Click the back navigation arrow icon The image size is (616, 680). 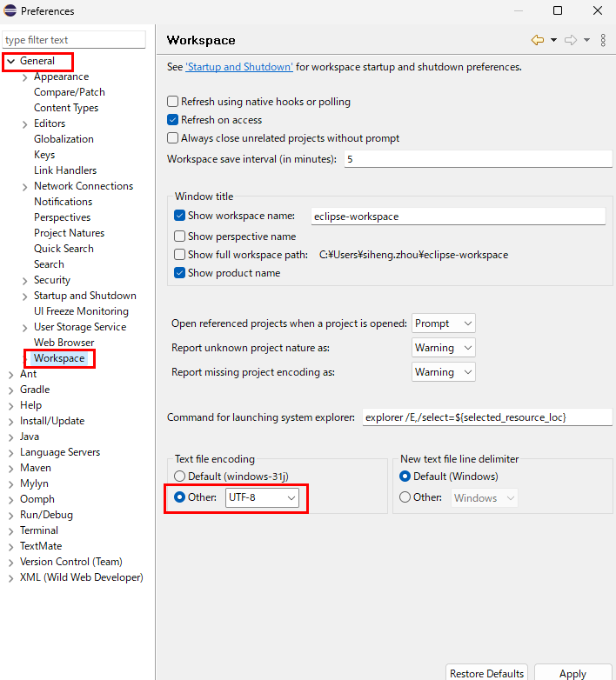[538, 40]
